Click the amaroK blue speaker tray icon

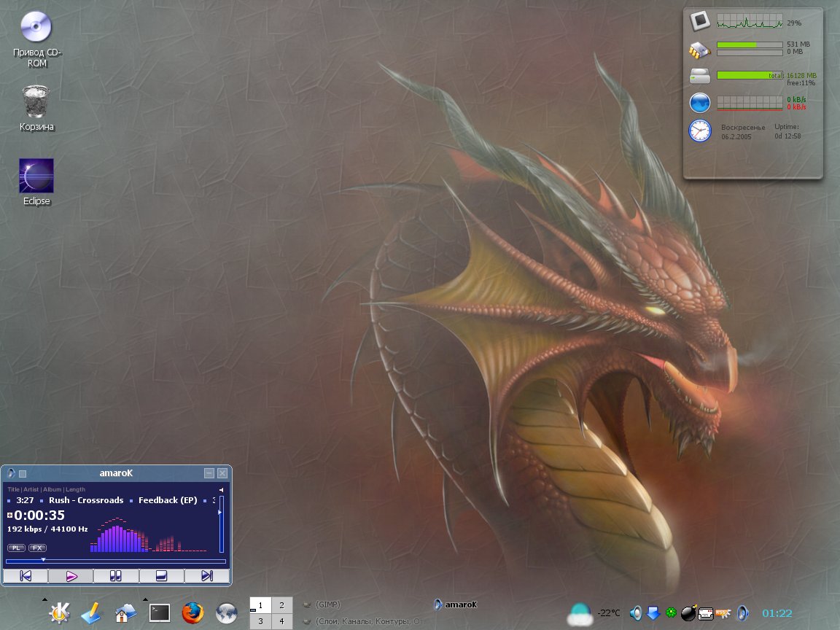[x=742, y=612]
